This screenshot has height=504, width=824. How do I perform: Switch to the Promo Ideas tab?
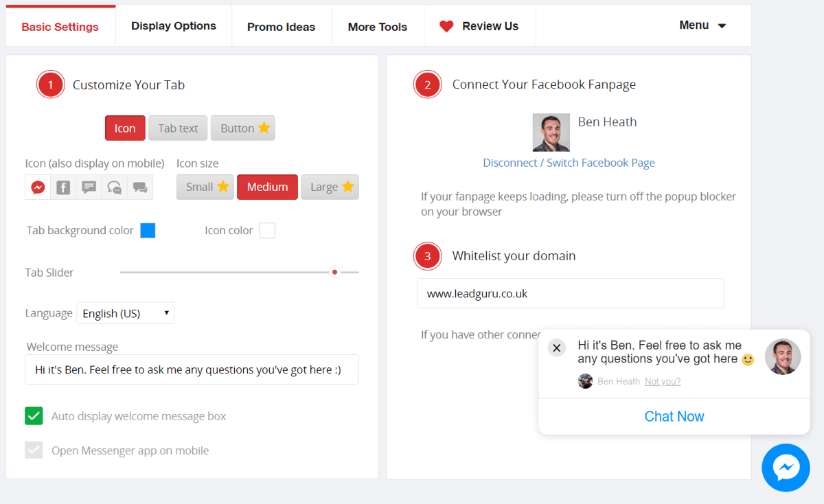click(282, 25)
